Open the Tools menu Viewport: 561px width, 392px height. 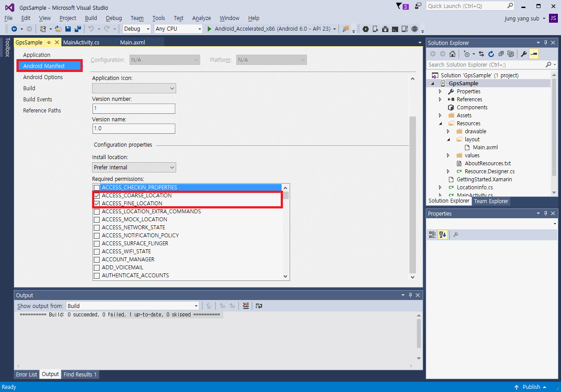pyautogui.click(x=158, y=18)
